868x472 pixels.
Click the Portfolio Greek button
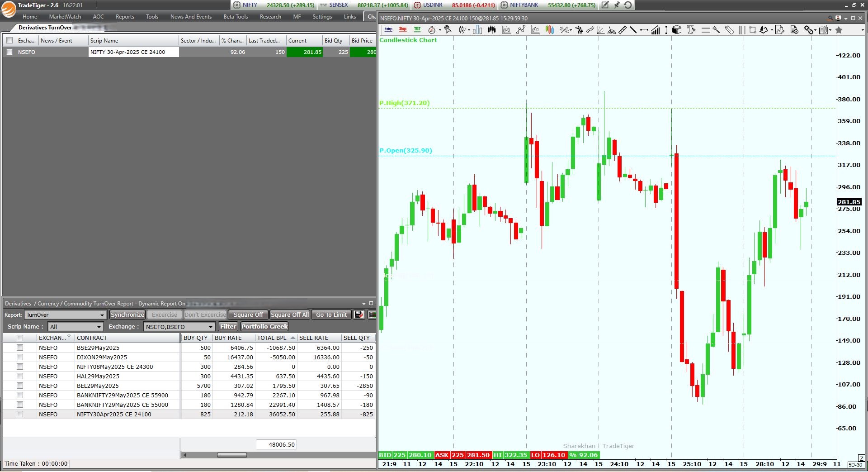click(264, 326)
